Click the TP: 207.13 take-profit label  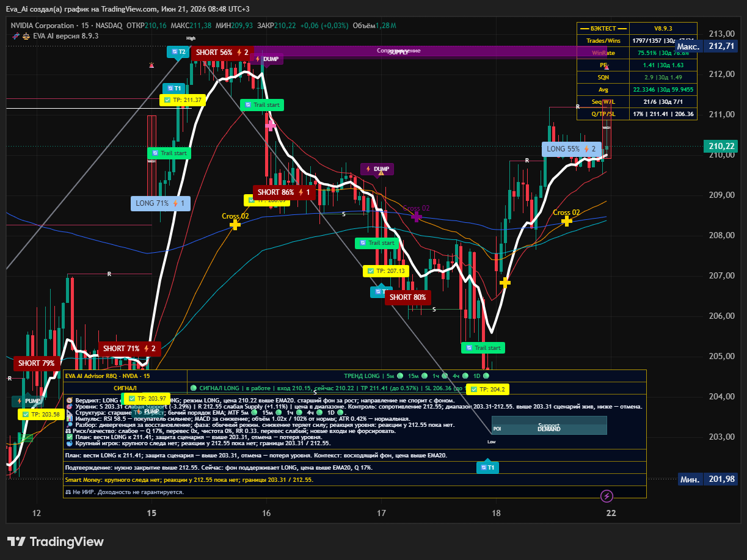386,271
